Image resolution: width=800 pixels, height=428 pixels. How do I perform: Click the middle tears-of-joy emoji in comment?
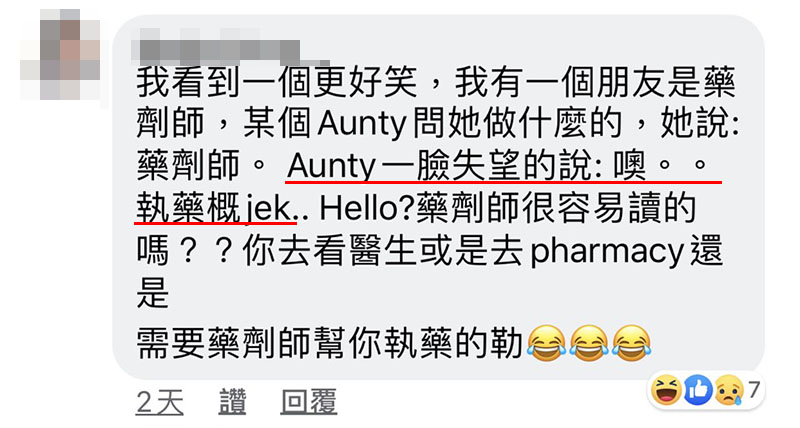[589, 343]
